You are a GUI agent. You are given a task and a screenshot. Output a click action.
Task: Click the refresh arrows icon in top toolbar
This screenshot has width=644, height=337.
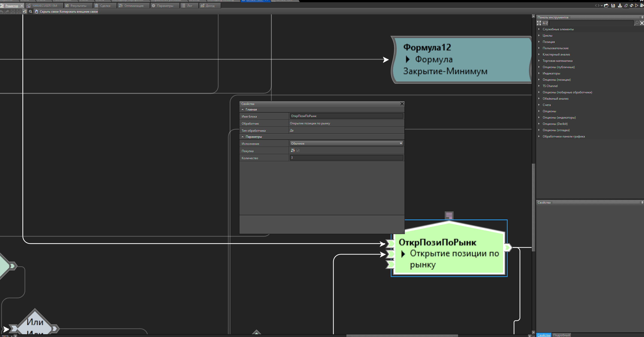click(x=631, y=6)
